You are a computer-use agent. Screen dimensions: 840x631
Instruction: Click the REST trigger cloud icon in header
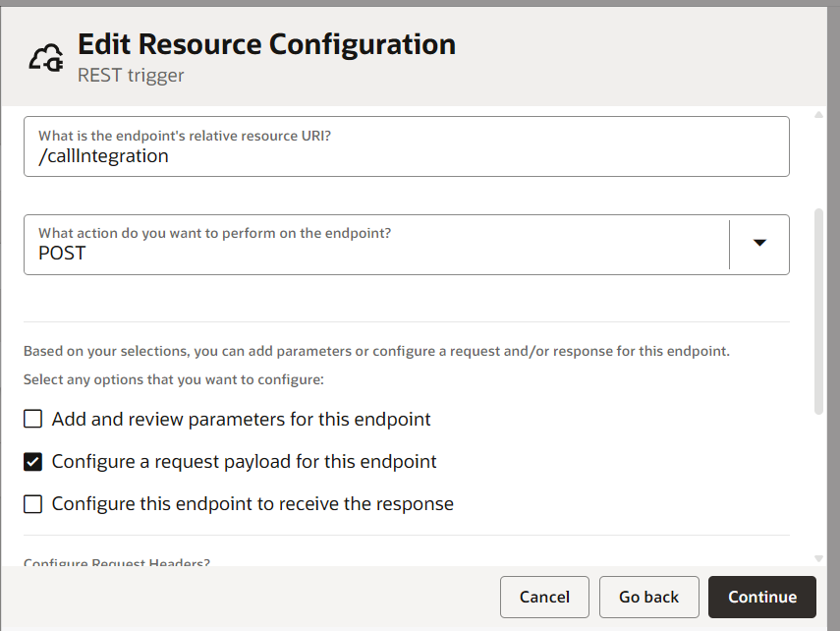(x=46, y=58)
